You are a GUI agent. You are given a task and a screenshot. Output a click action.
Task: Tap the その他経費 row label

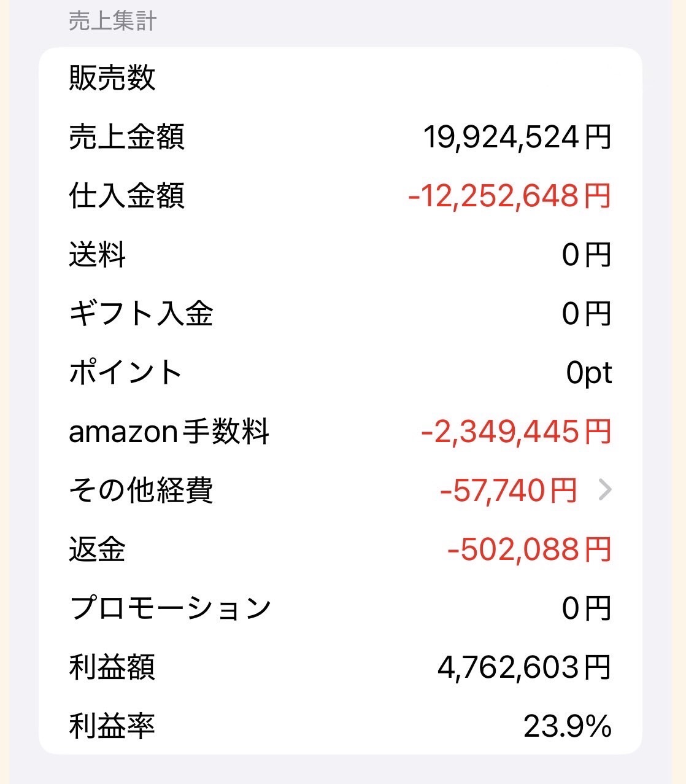coord(141,491)
